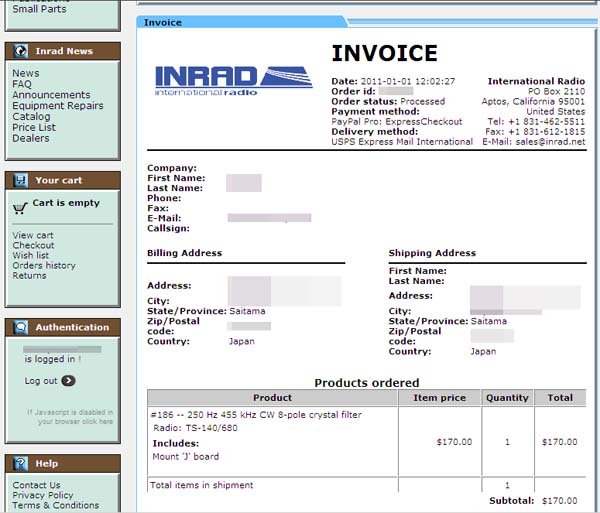Click the shipping State value Saitama
600x513 pixels.
click(489, 321)
